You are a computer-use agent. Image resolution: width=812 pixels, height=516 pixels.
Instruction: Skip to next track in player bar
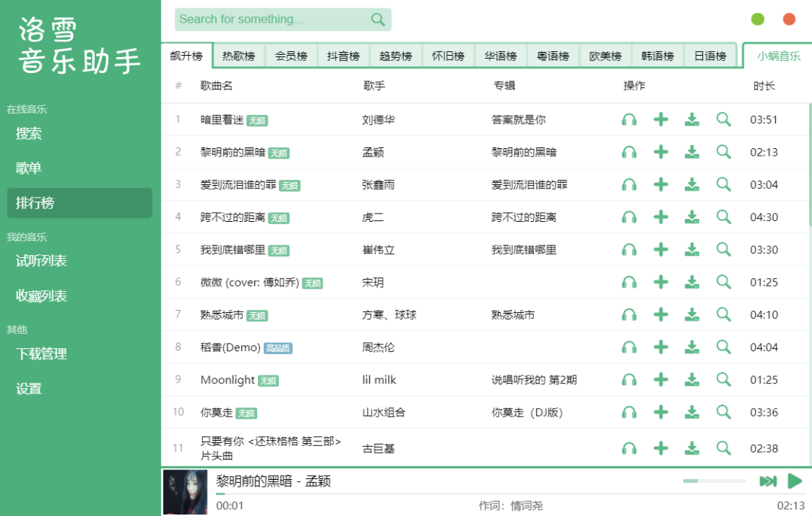(768, 481)
